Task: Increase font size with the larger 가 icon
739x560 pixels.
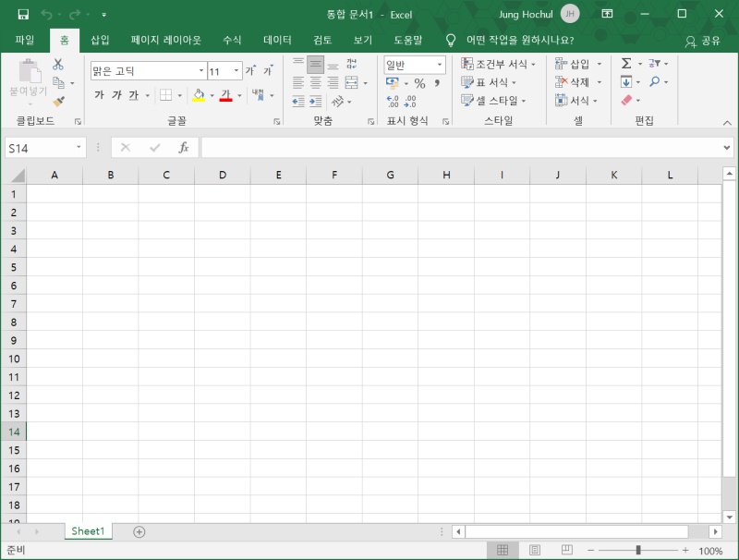Action: click(x=250, y=71)
